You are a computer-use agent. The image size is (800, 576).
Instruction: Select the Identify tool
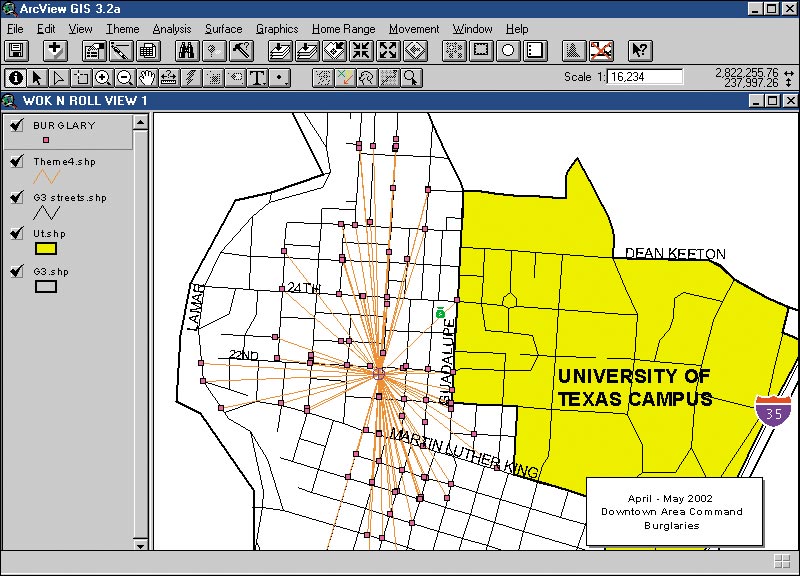click(16, 78)
